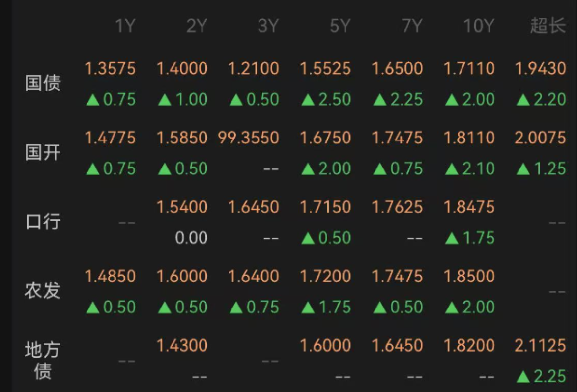Select the 超长 column header
The image size is (577, 392).
point(548,26)
